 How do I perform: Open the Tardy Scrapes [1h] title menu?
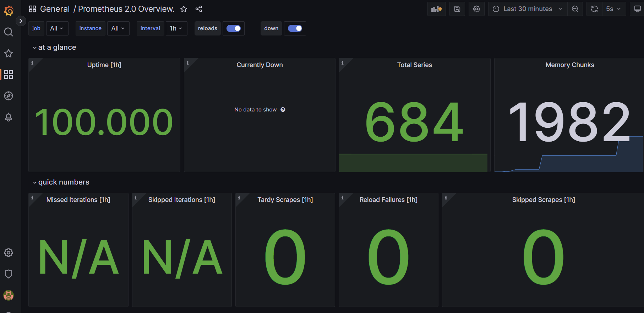tap(285, 200)
